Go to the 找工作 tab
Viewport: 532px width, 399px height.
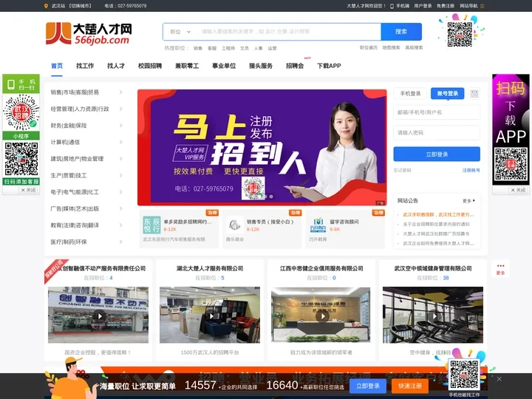point(85,66)
